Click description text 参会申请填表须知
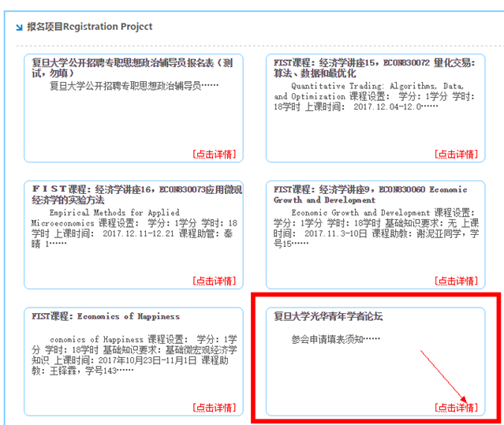 point(335,339)
